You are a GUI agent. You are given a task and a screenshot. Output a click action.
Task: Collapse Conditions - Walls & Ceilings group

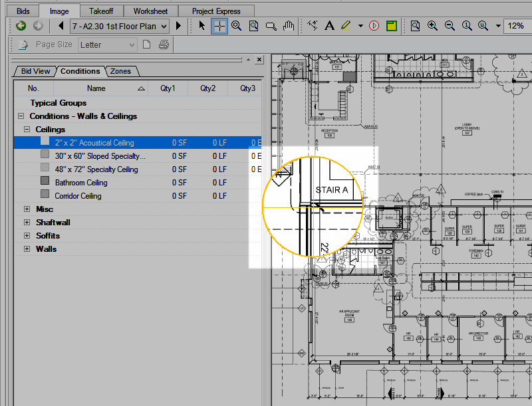coord(21,116)
